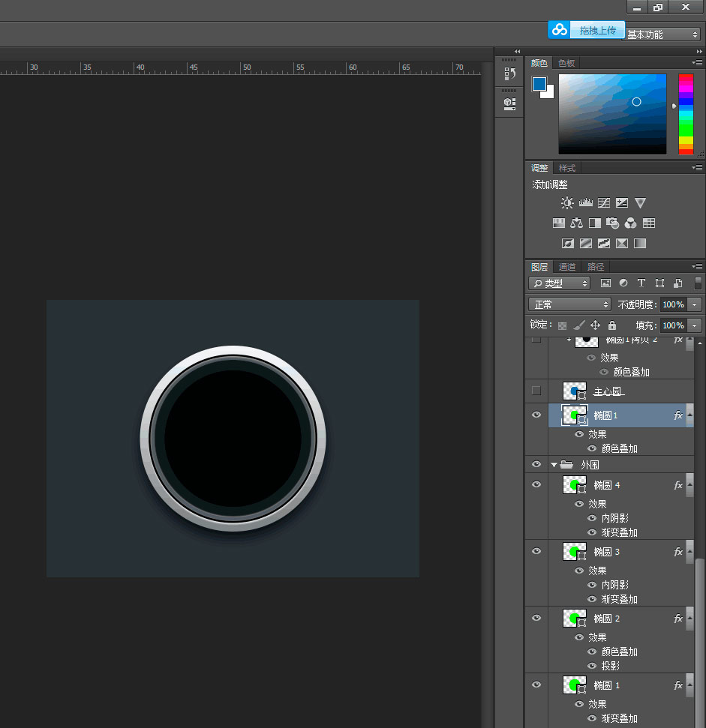Switch to the 色板 tab
The height and width of the screenshot is (728, 706).
click(x=566, y=63)
